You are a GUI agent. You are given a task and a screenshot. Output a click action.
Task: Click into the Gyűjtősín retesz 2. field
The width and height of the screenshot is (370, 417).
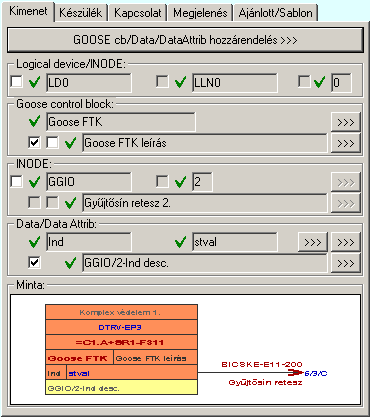click(x=205, y=203)
